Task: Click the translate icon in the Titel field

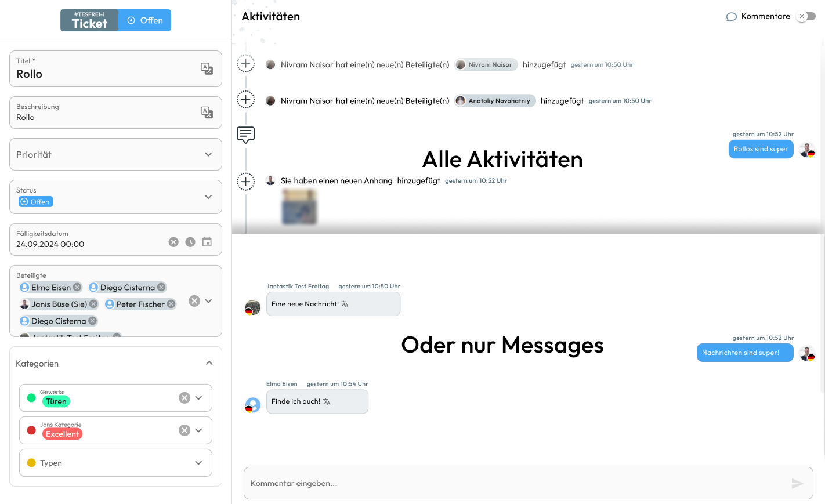Action: point(207,68)
